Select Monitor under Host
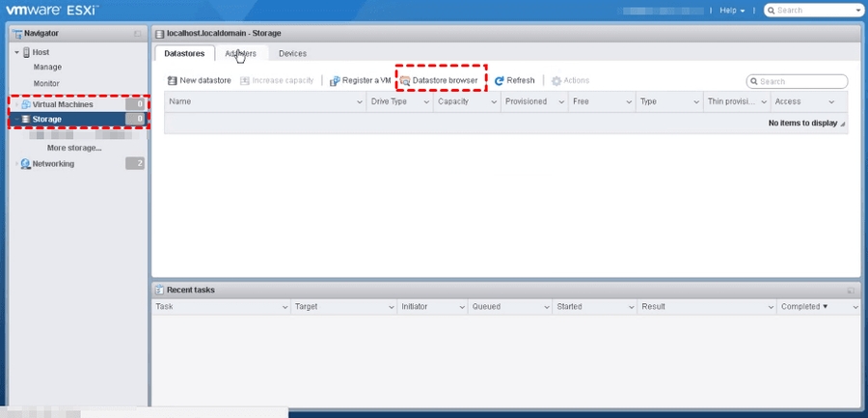Screen dimensions: 868x418 [47, 84]
